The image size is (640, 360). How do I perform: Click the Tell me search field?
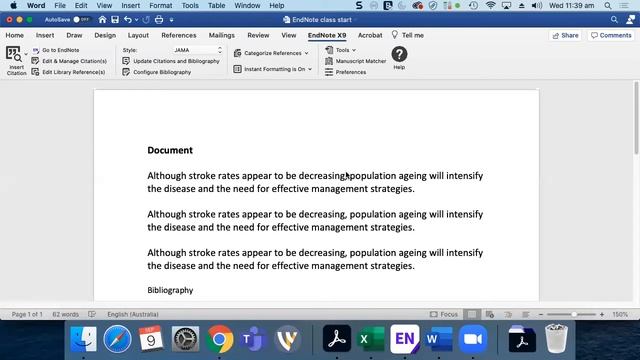click(407, 36)
